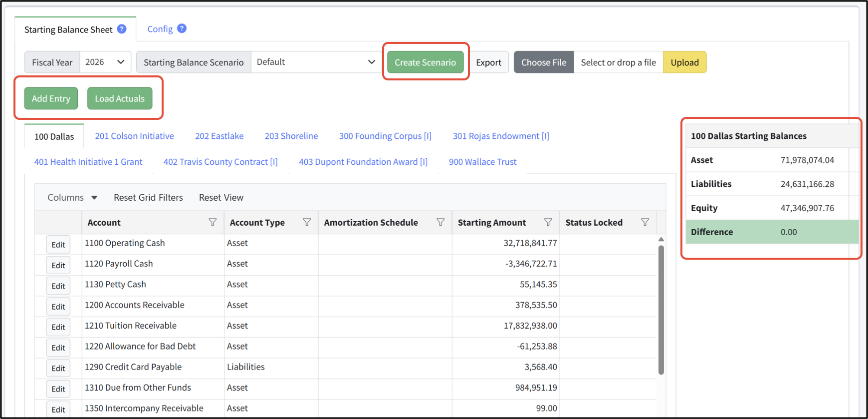Upload the selected file
Screen dimensions: 868x419
[684, 62]
